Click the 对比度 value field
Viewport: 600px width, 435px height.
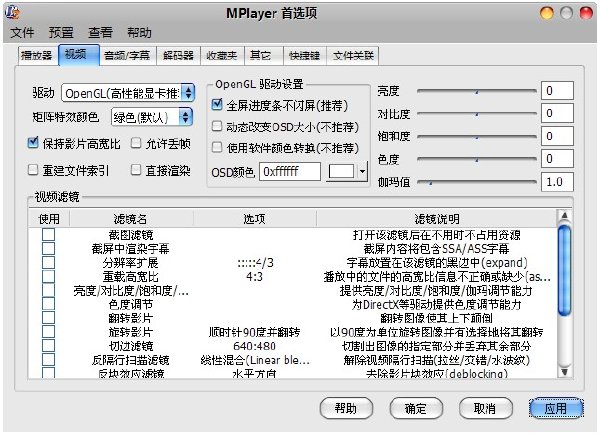click(557, 113)
